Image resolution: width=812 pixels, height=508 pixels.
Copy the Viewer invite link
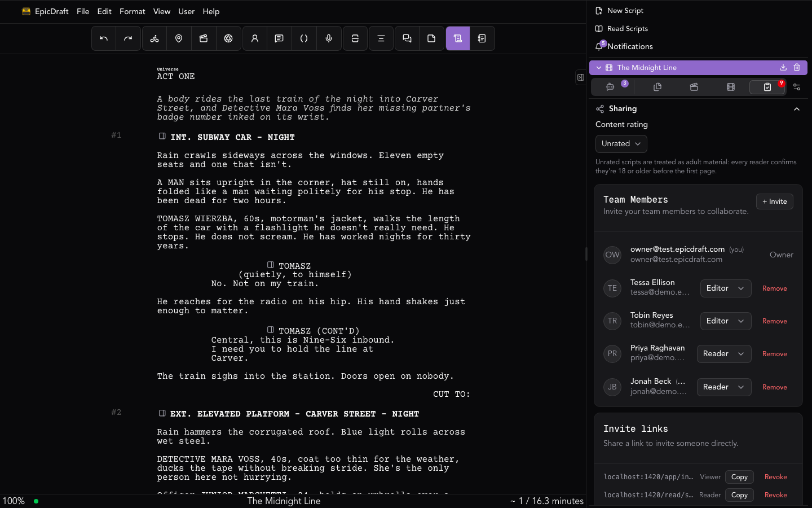pyautogui.click(x=739, y=477)
